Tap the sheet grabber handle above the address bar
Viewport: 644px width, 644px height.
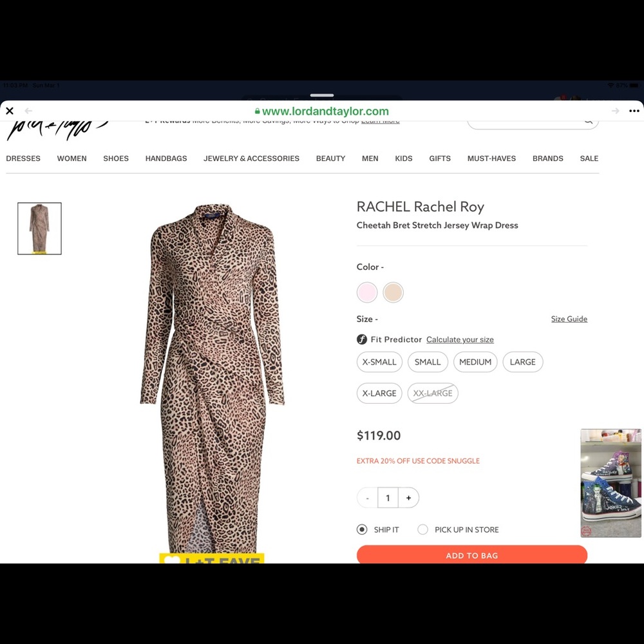322,95
